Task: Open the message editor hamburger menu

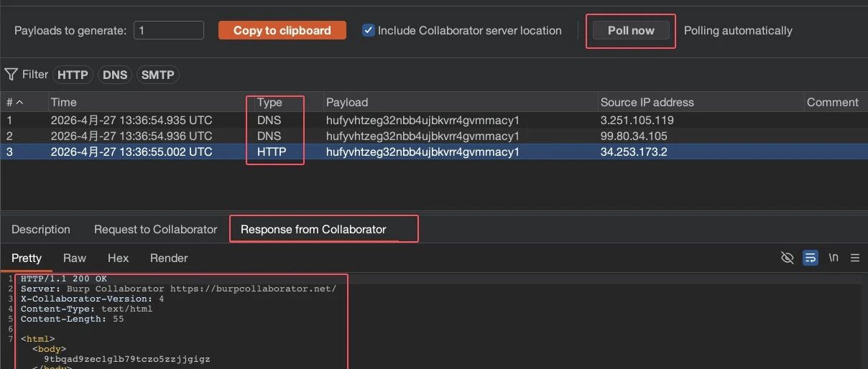Action: point(855,258)
